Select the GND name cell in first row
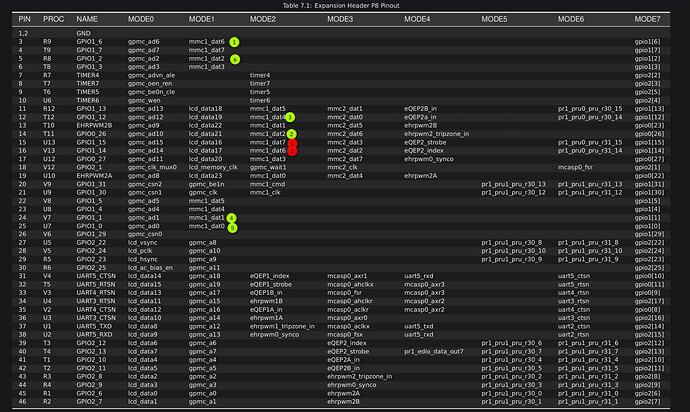Viewport: 690px width, 412px height. 84,33
